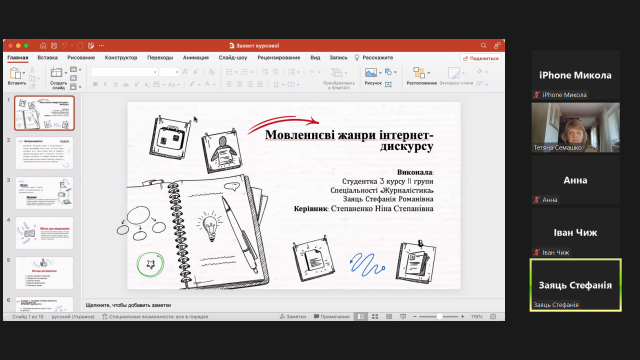Click the zoom in plus button

pyautogui.click(x=462, y=317)
